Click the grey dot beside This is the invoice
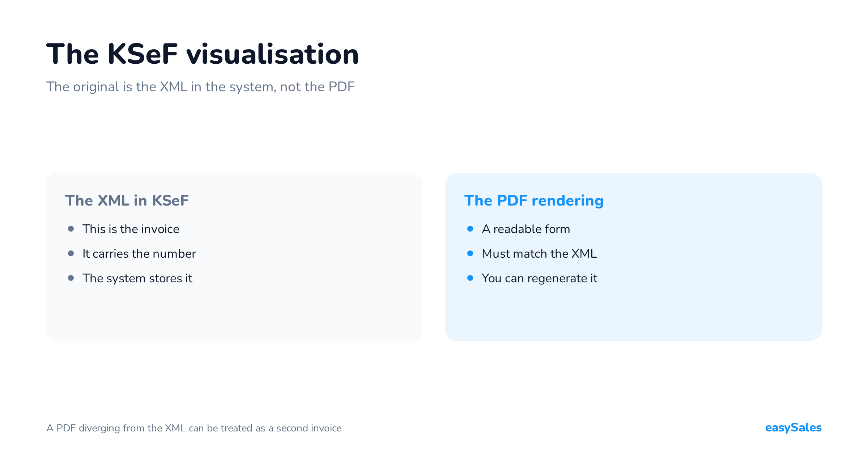Viewport: 868px width, 456px height. coord(71,229)
